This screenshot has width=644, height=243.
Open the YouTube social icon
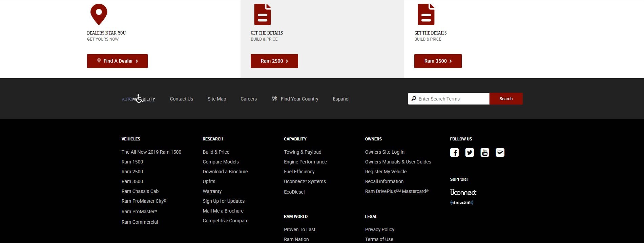tap(485, 153)
